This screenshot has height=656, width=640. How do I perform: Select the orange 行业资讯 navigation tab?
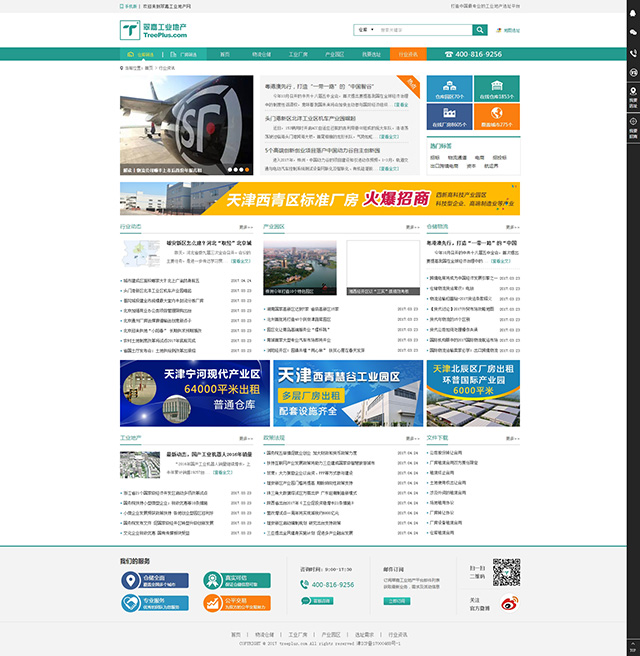(x=407, y=54)
